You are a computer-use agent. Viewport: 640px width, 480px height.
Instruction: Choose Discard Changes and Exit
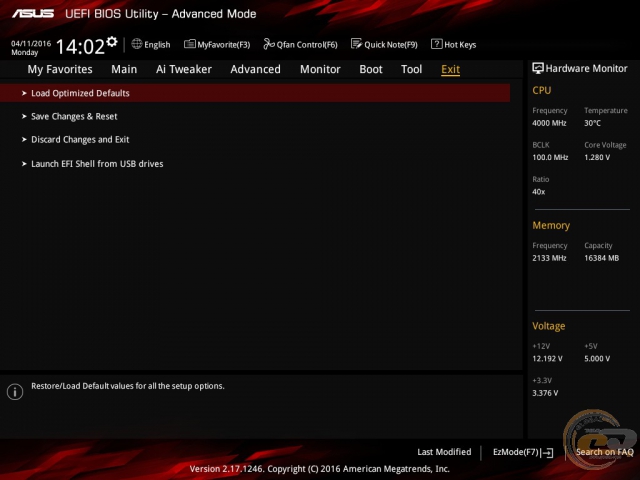pyautogui.click(x=80, y=140)
